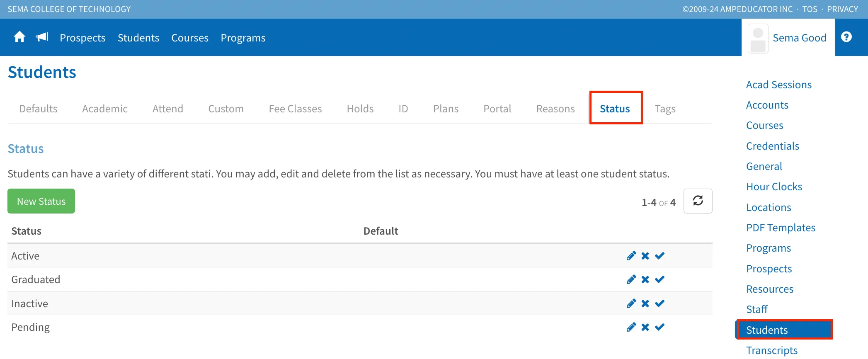Open the Reasons tab
Image resolution: width=868 pixels, height=359 pixels.
(555, 109)
